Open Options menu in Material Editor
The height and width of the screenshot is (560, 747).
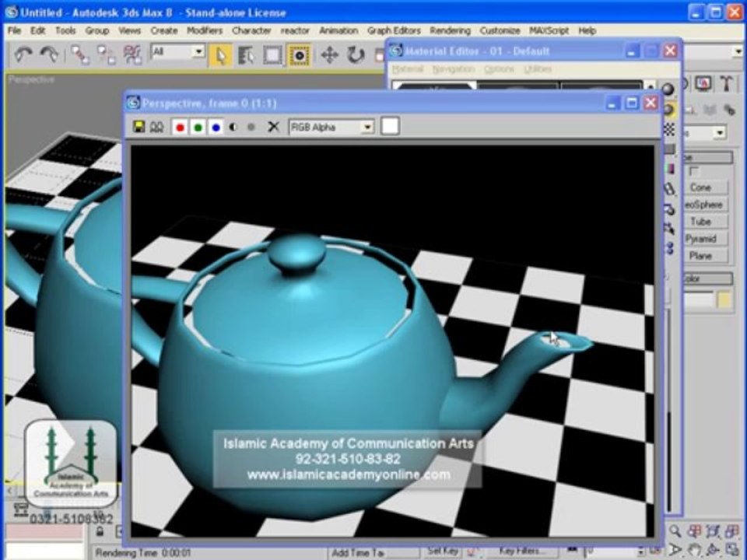tap(499, 69)
